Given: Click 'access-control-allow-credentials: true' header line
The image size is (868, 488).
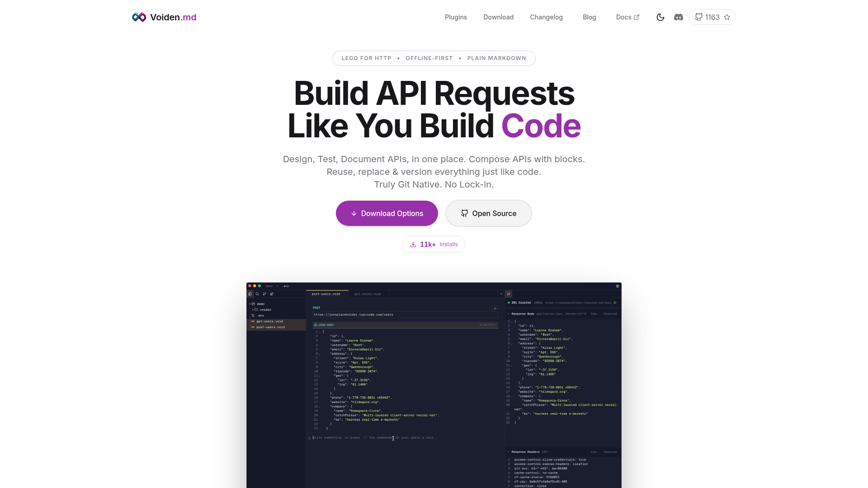Looking at the screenshot, I should [550, 460].
